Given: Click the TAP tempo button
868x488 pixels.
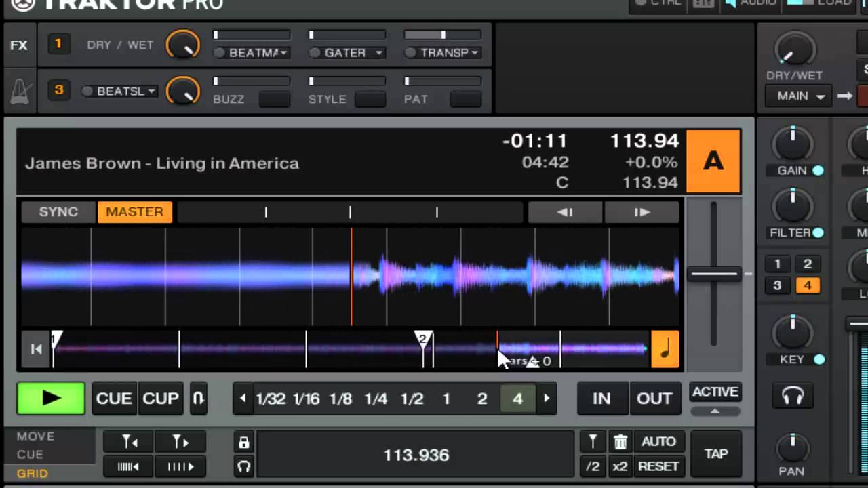Looking at the screenshot, I should [x=716, y=454].
